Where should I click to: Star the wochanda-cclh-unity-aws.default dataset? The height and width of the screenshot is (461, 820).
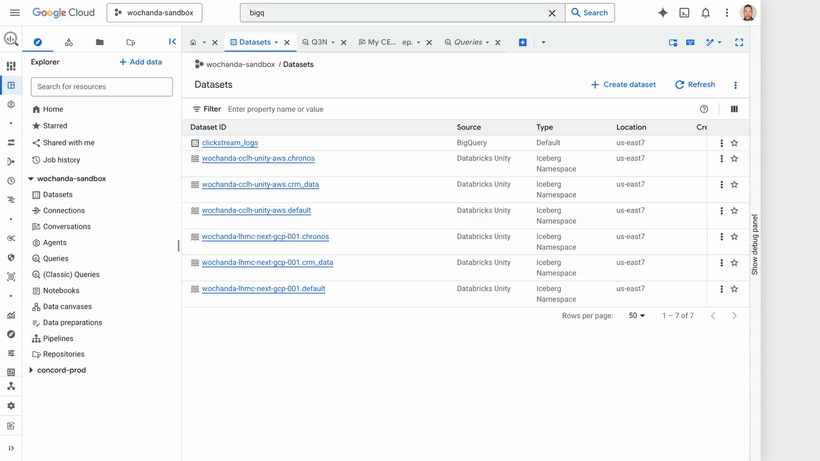734,211
